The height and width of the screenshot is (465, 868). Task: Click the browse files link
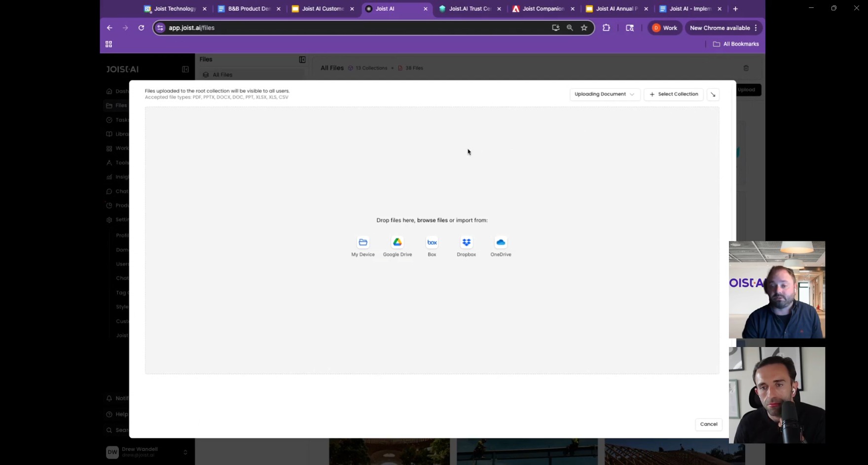click(433, 220)
